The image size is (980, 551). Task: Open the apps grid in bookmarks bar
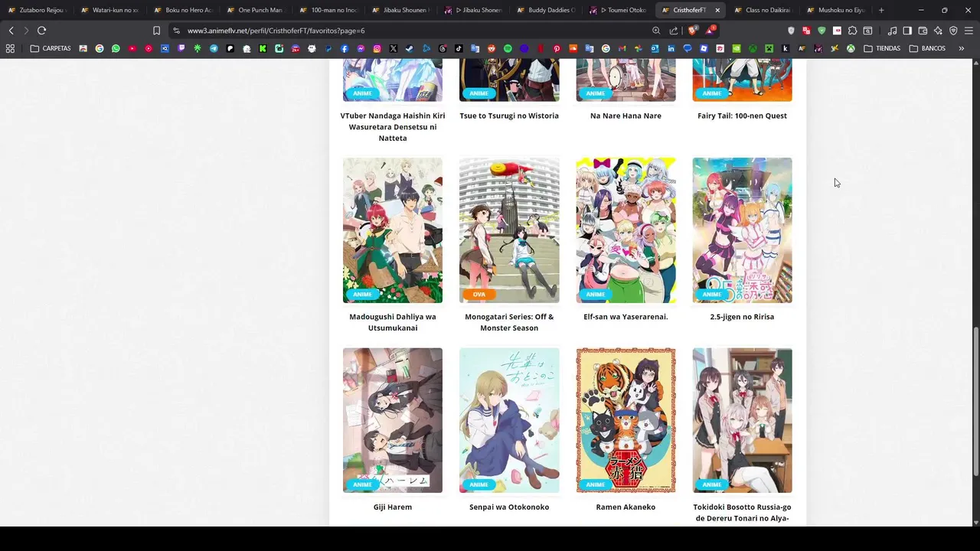(x=10, y=48)
